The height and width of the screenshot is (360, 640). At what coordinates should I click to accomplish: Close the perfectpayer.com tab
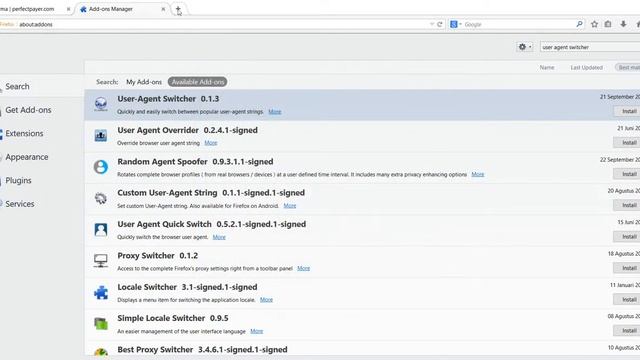[68, 9]
